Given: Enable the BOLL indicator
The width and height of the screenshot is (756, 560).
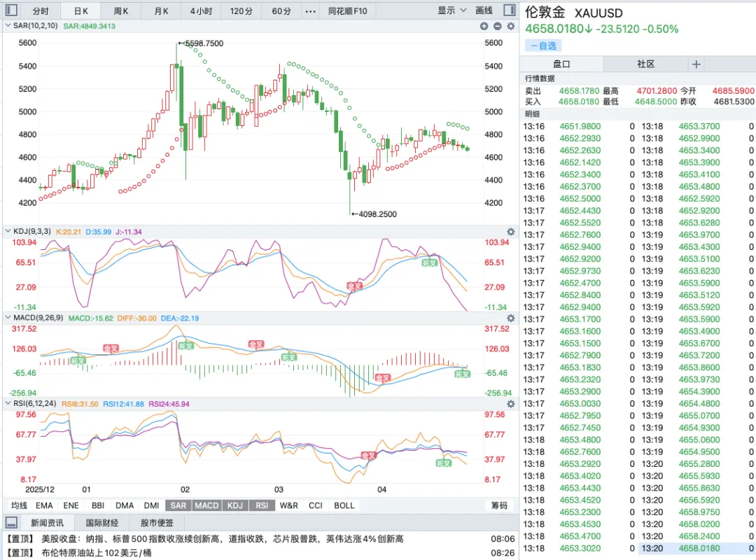Looking at the screenshot, I should (344, 505).
